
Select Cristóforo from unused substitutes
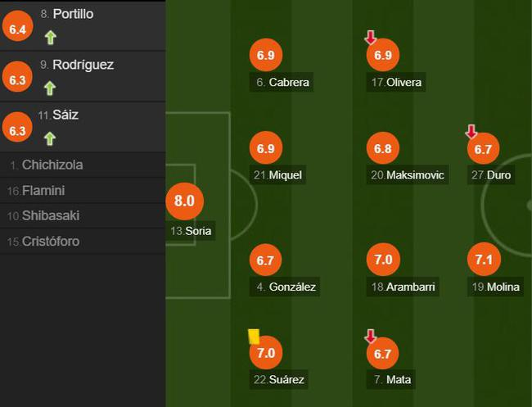pos(51,242)
